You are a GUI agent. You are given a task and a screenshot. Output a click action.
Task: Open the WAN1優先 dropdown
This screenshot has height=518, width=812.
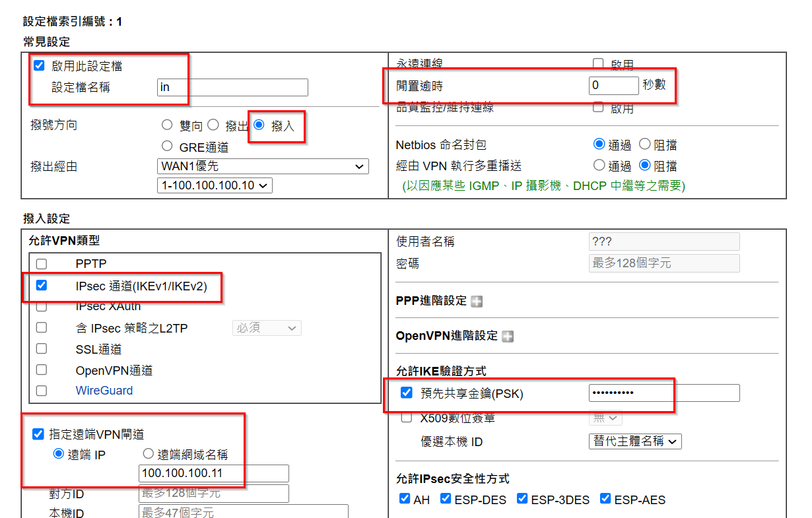click(263, 166)
